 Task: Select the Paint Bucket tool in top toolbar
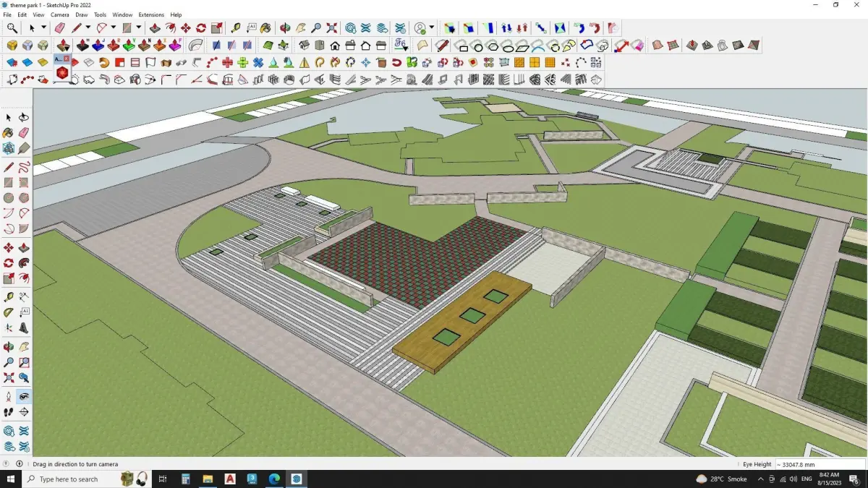tap(265, 28)
